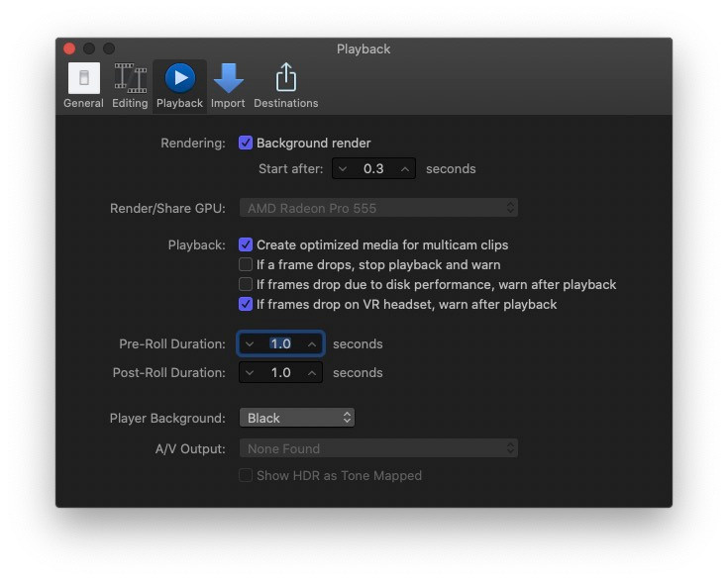Viewport: 728px width, 581px height.
Task: Click the 'Start after:' label
Action: [290, 169]
